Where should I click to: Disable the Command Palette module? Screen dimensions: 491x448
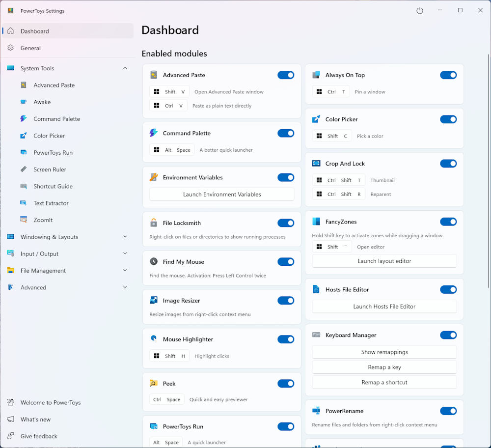coord(286,133)
